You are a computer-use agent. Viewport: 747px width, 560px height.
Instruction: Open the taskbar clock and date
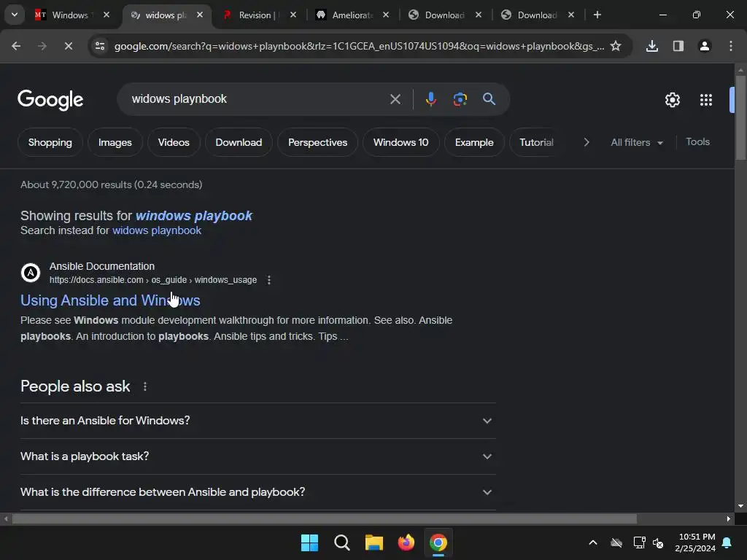pos(695,542)
